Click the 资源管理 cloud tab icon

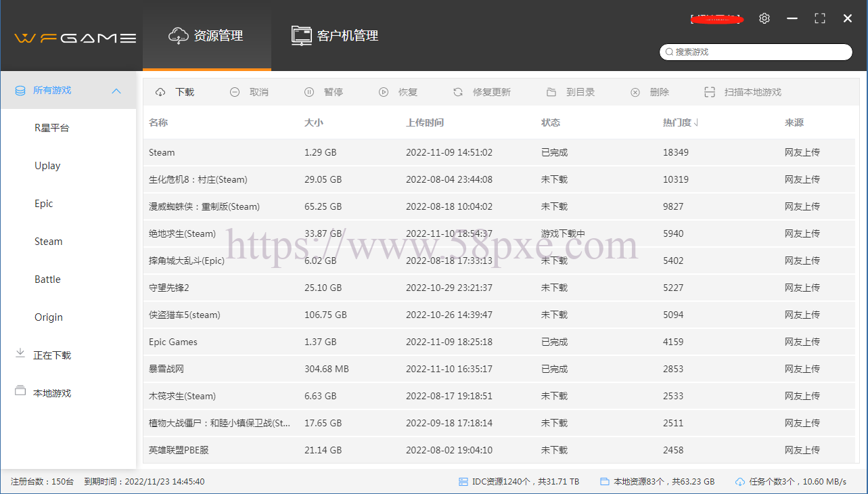178,36
